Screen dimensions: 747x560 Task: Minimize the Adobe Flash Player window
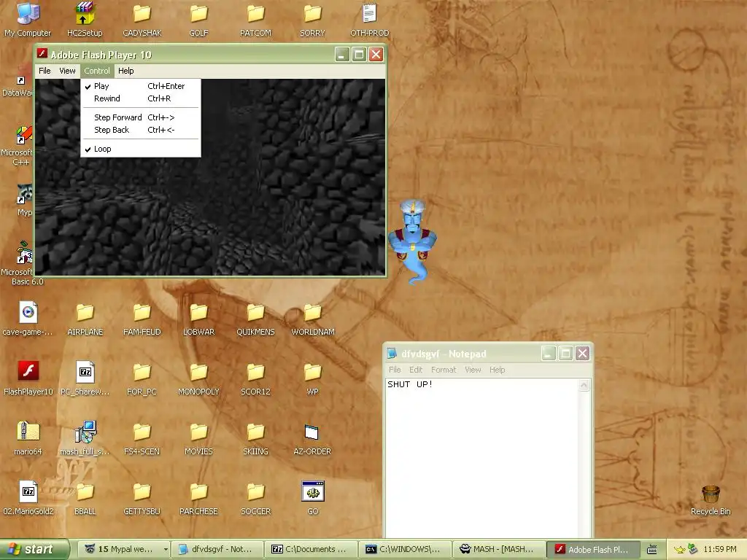tap(341, 55)
